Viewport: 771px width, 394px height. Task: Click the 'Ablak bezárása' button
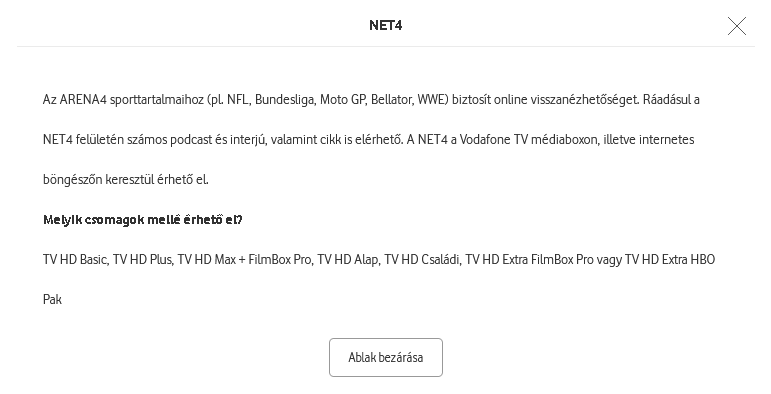[386, 358]
